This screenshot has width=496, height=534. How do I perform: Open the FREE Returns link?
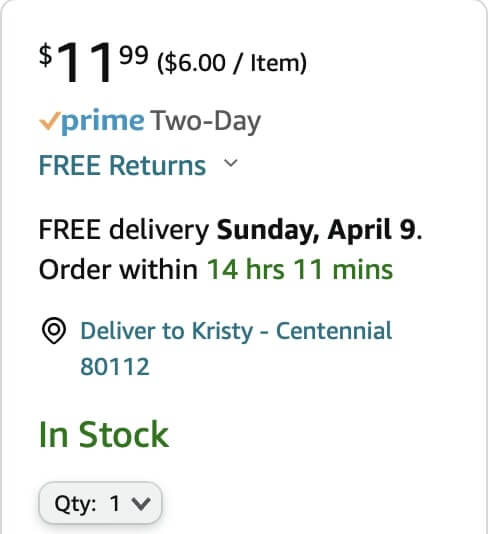tap(123, 166)
